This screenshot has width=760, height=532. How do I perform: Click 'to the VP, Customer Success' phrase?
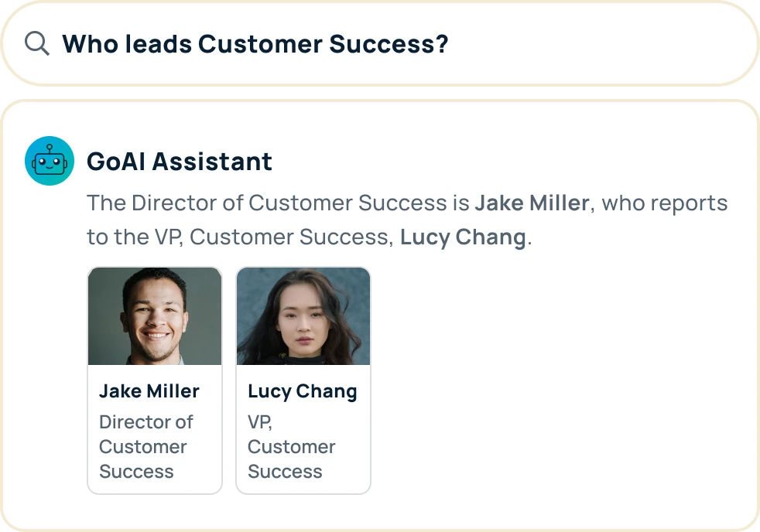(239, 237)
